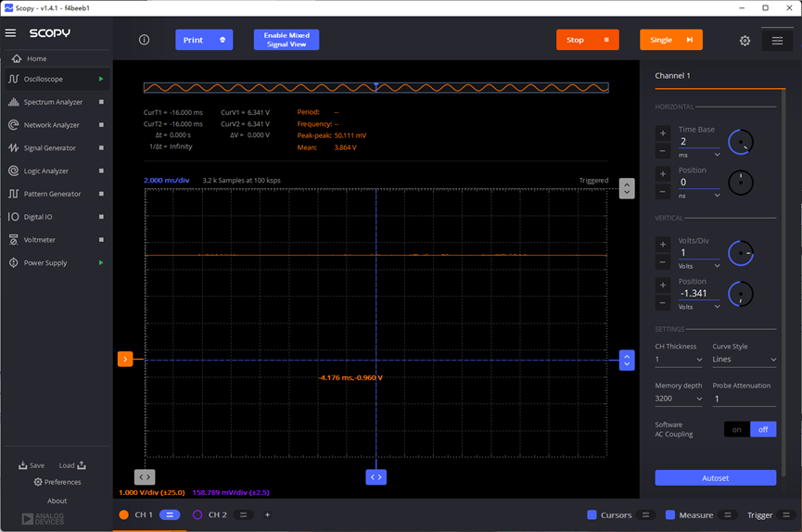The image size is (802, 532).
Task: Open Time Base unit ms dropdown
Action: coord(699,155)
